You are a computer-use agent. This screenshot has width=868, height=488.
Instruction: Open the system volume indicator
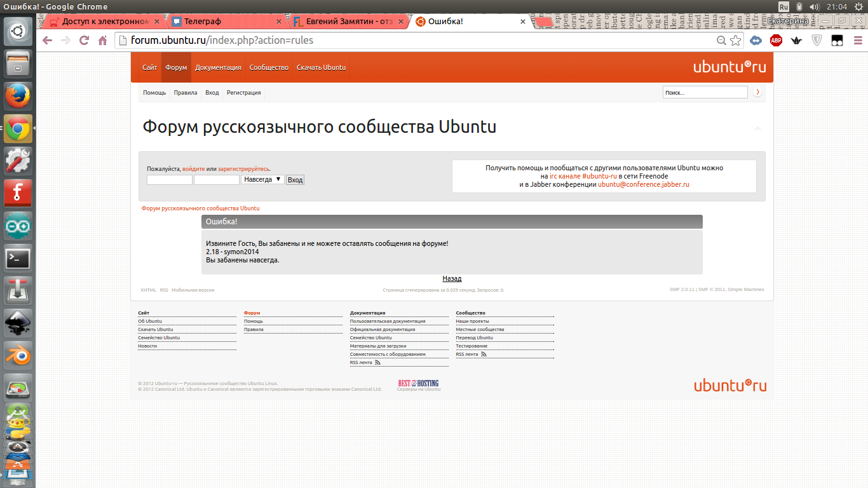pos(815,6)
